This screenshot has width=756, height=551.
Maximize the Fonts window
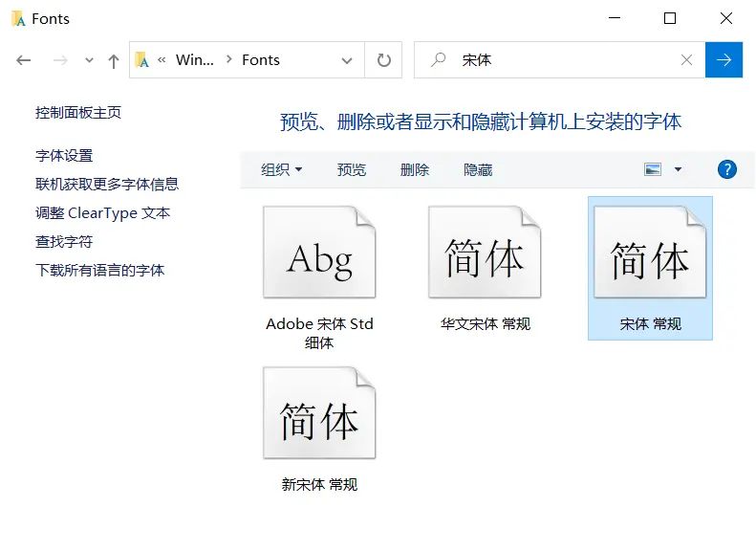(x=670, y=18)
